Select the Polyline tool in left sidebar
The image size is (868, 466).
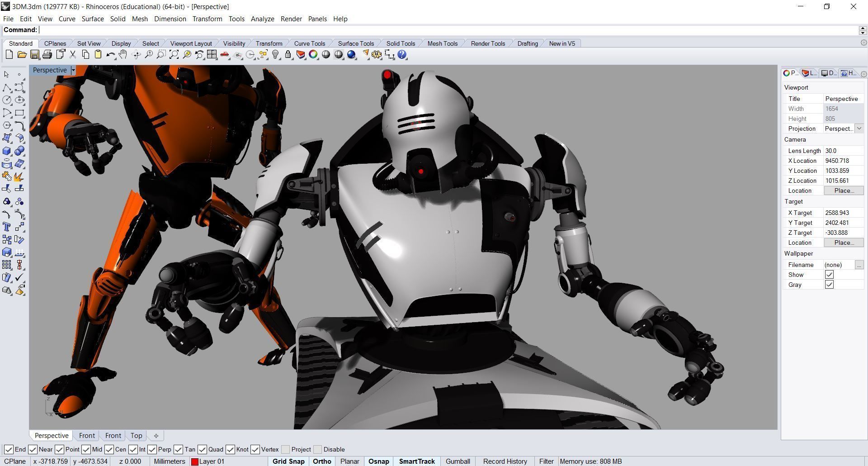(7, 87)
